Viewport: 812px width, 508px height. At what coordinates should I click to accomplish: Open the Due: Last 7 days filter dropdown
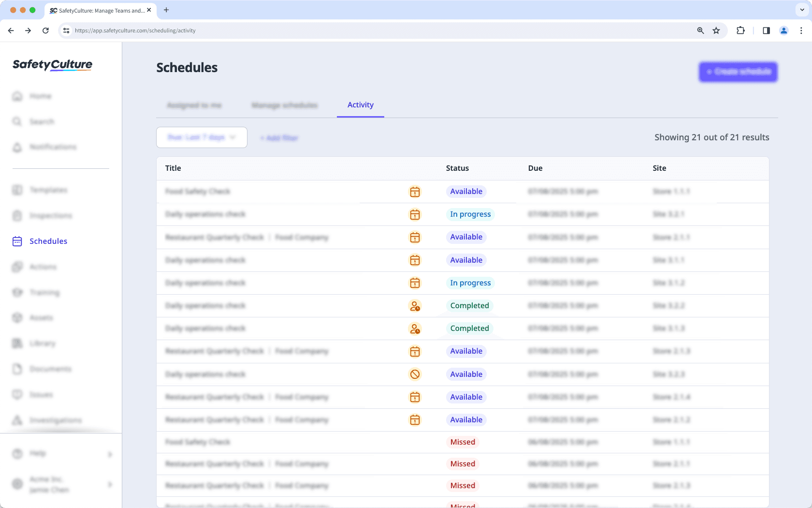pos(202,137)
